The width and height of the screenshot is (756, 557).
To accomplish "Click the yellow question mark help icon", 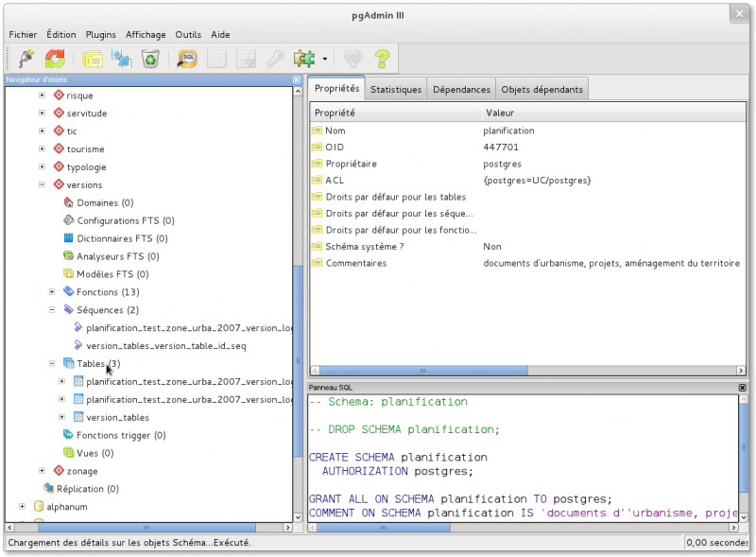I will tap(382, 59).
